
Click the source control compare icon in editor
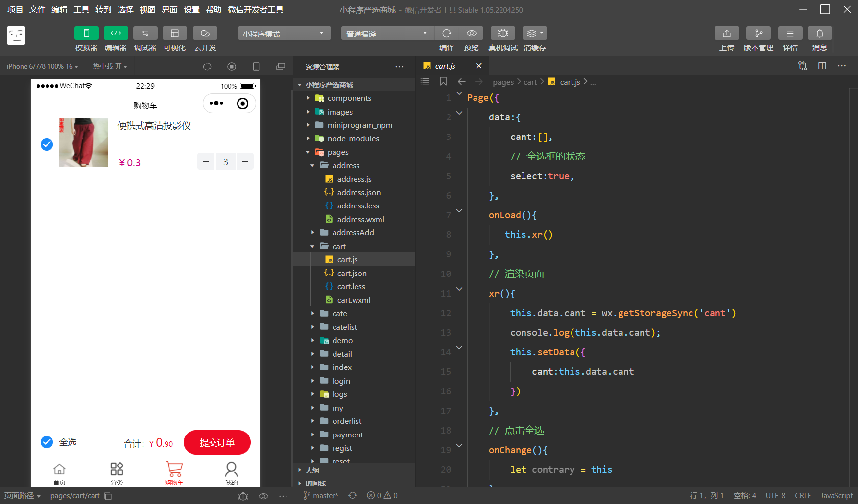tap(803, 66)
